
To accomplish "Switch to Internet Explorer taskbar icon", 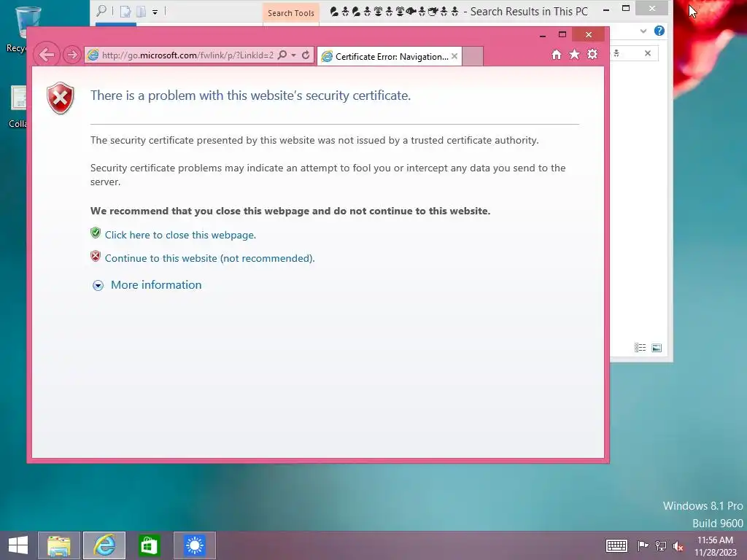I will point(104,545).
